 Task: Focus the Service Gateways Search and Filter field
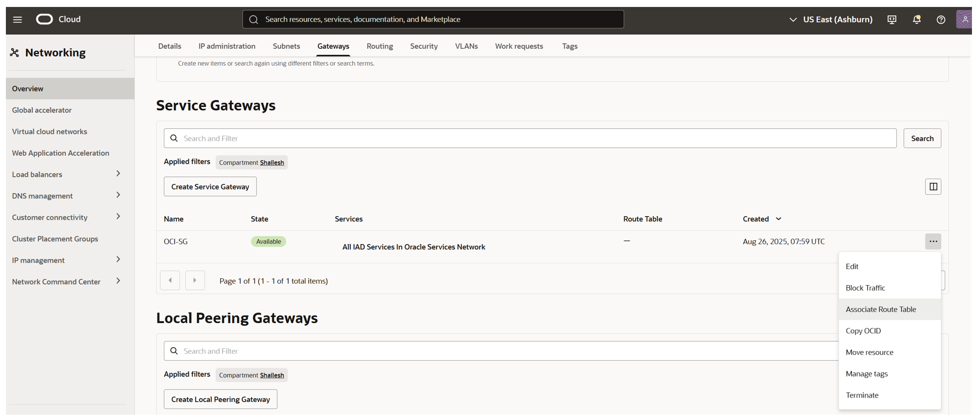point(530,139)
